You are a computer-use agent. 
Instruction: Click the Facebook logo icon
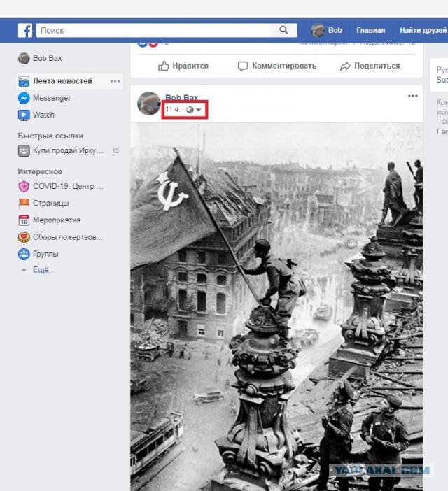(25, 31)
